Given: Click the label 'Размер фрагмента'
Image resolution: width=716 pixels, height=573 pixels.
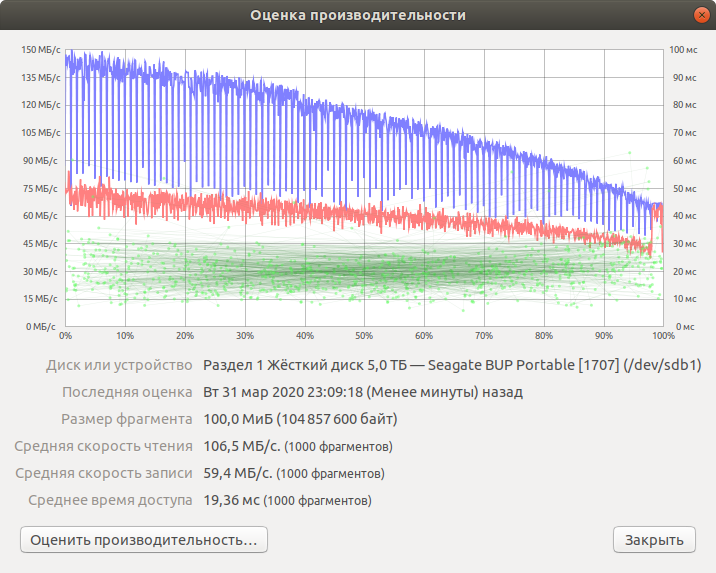Looking at the screenshot, I should (x=126, y=419).
